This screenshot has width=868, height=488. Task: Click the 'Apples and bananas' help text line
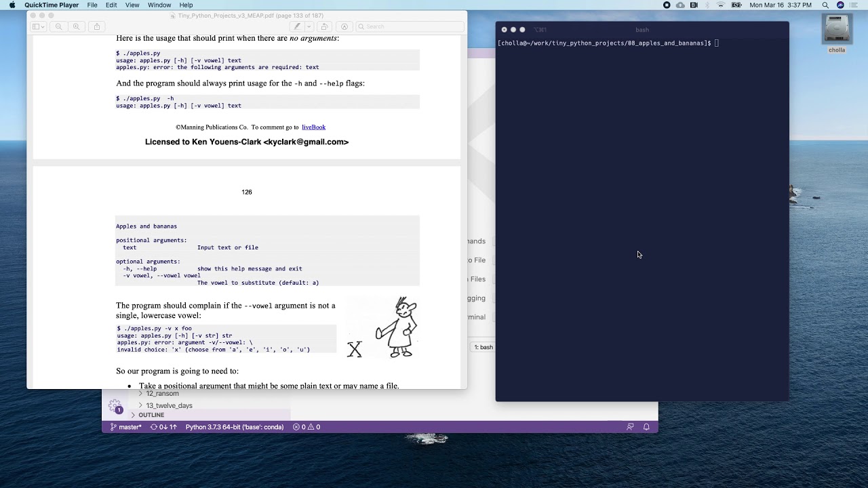point(146,226)
